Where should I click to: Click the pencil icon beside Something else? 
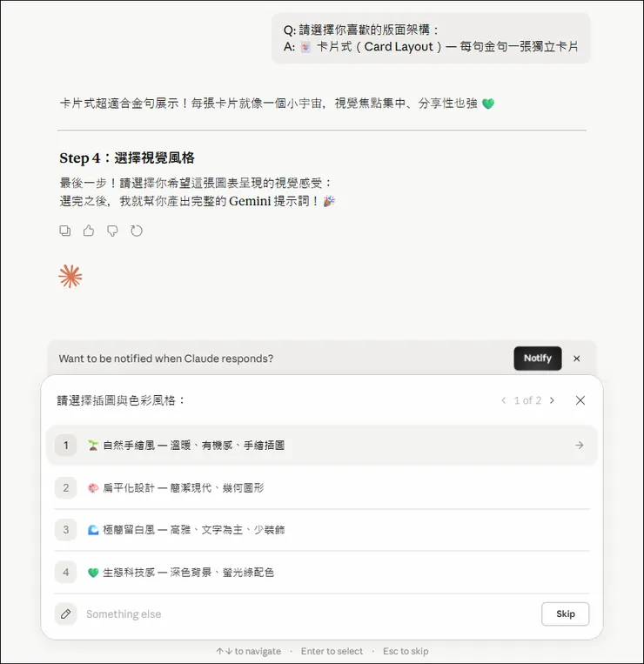pyautogui.click(x=65, y=614)
